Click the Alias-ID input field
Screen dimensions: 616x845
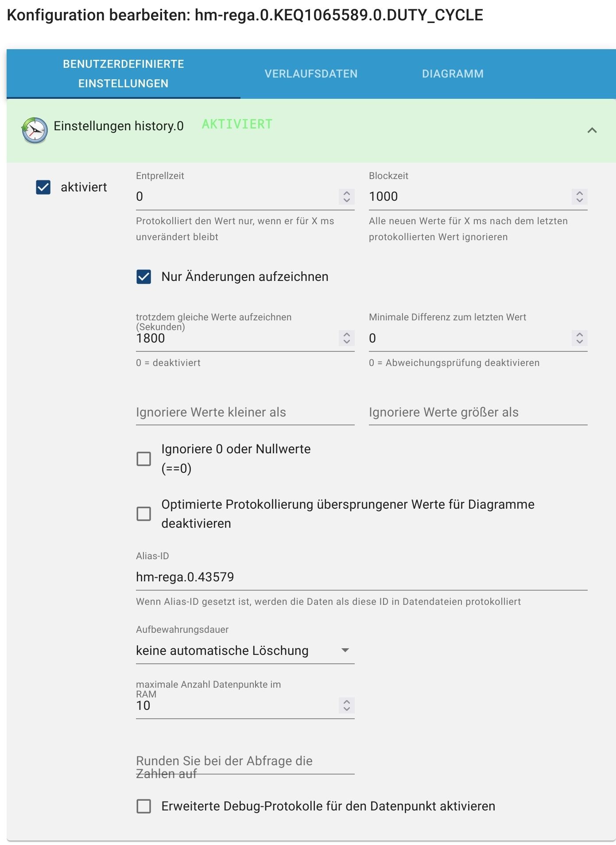(x=361, y=577)
